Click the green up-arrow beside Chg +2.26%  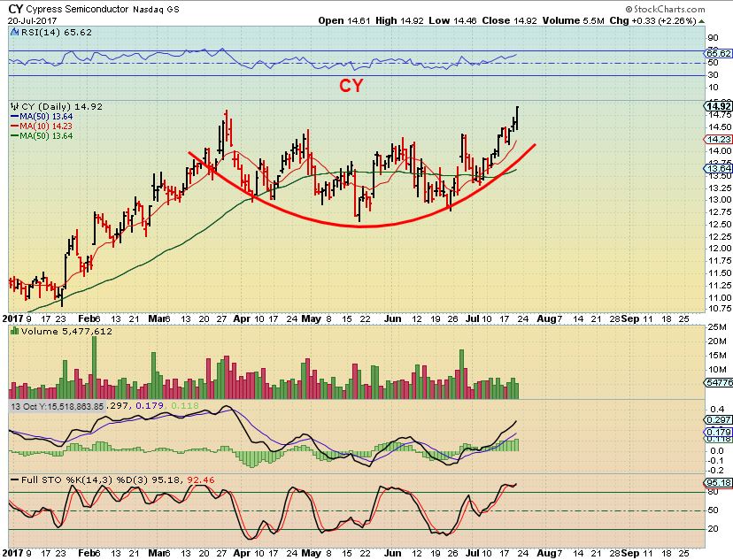tap(702, 21)
